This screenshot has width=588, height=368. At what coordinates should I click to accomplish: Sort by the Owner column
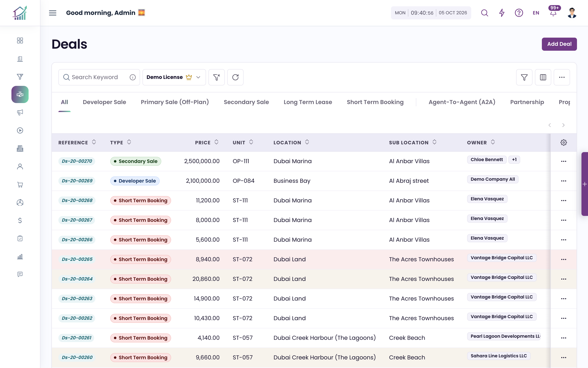(x=492, y=142)
